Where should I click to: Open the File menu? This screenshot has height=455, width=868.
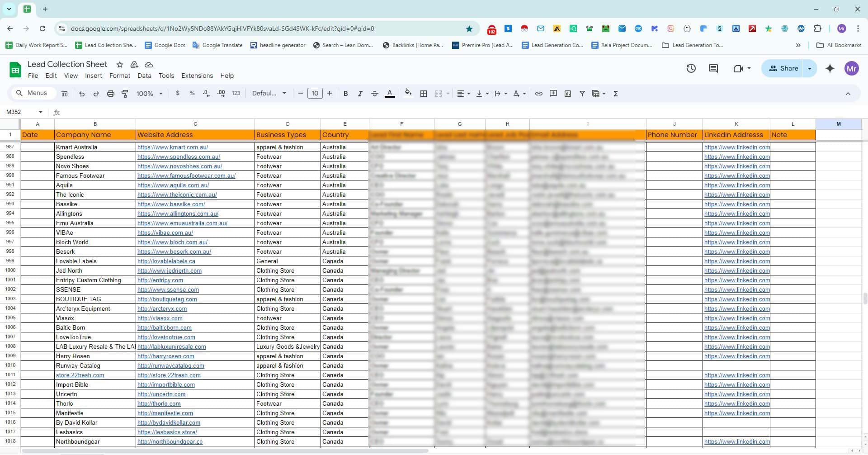[x=33, y=76]
